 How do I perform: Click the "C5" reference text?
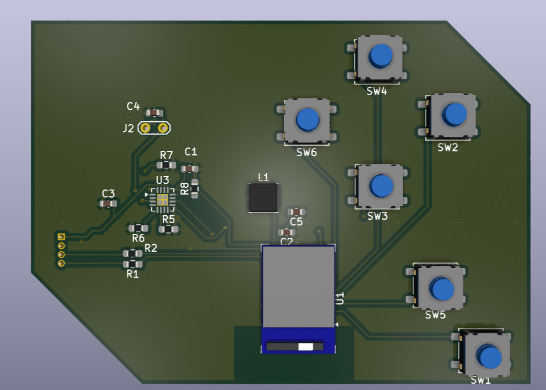click(296, 221)
